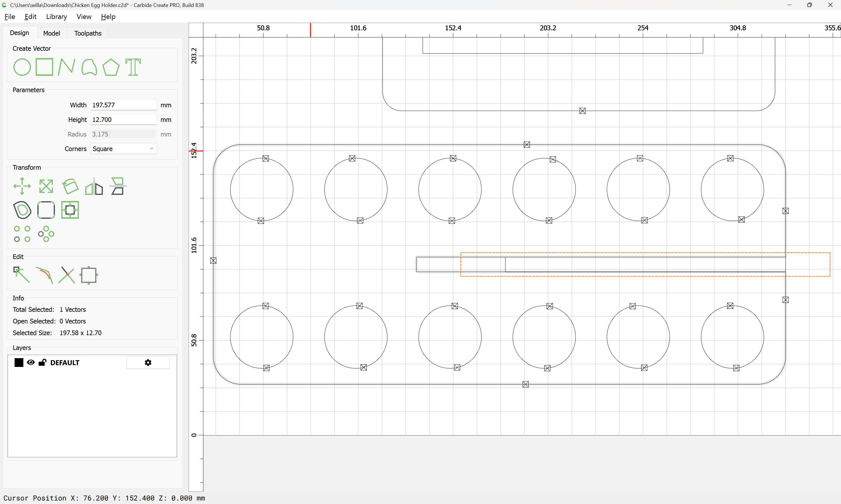Open the Offset Vector tool
The width and height of the screenshot is (841, 504).
pyautogui.click(x=22, y=210)
